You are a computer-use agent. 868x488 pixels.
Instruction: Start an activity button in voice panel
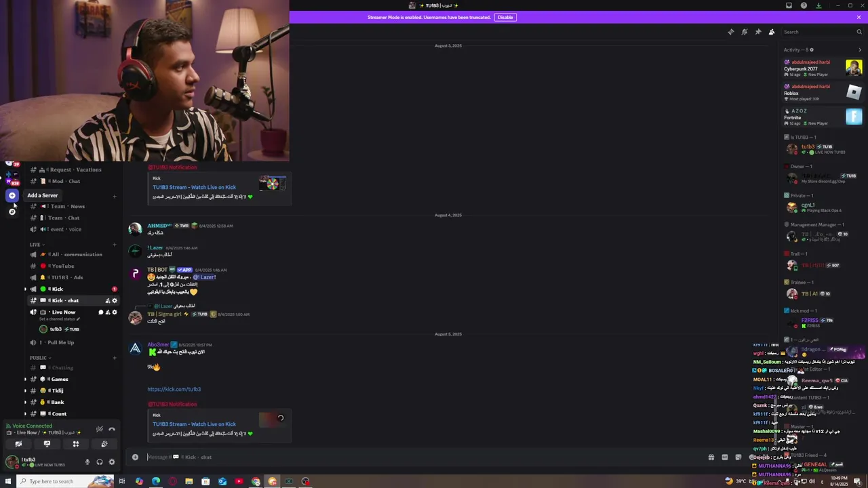pyautogui.click(x=75, y=444)
